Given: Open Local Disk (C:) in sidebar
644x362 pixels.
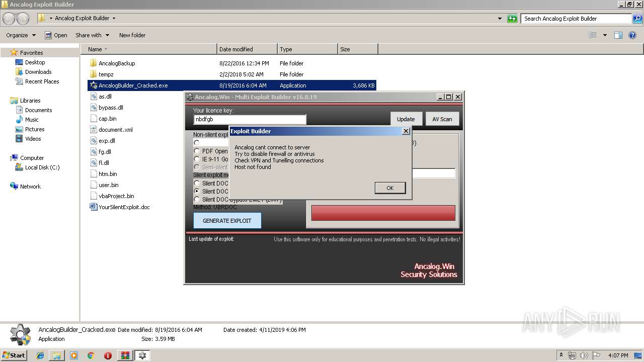Looking at the screenshot, I should coord(42,167).
